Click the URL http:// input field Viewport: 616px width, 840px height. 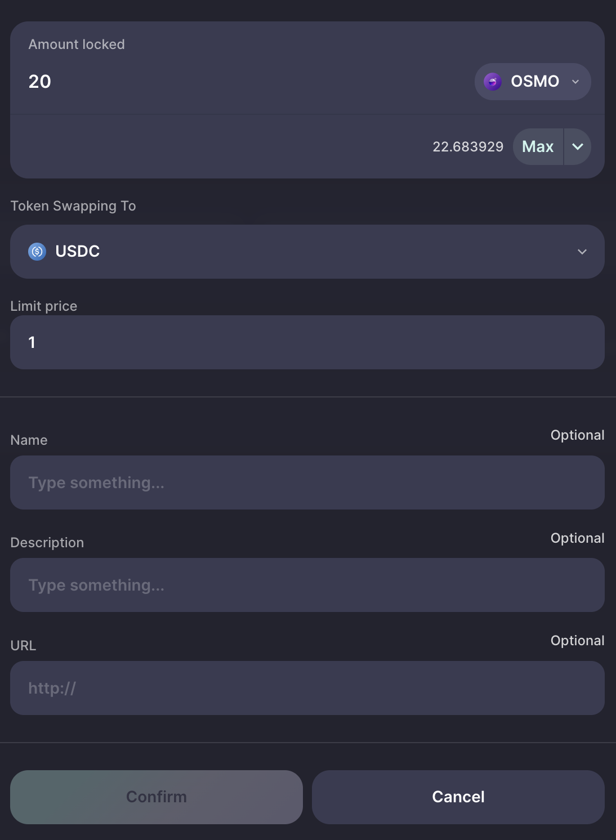307,688
